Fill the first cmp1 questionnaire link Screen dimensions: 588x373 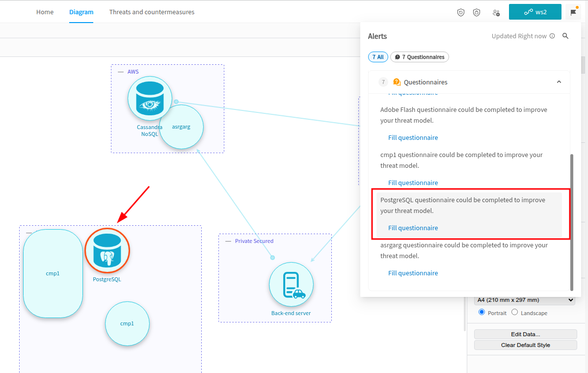[413, 183]
